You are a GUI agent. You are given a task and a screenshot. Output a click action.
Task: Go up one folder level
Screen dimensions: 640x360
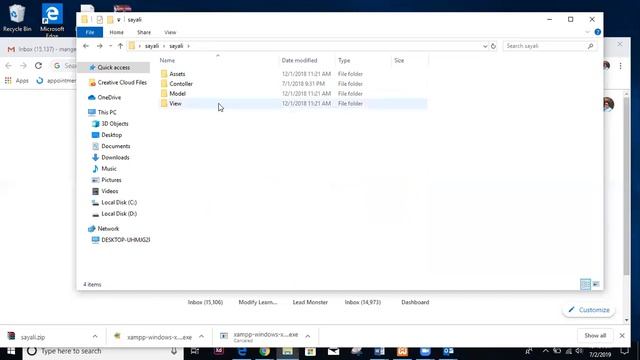point(120,46)
